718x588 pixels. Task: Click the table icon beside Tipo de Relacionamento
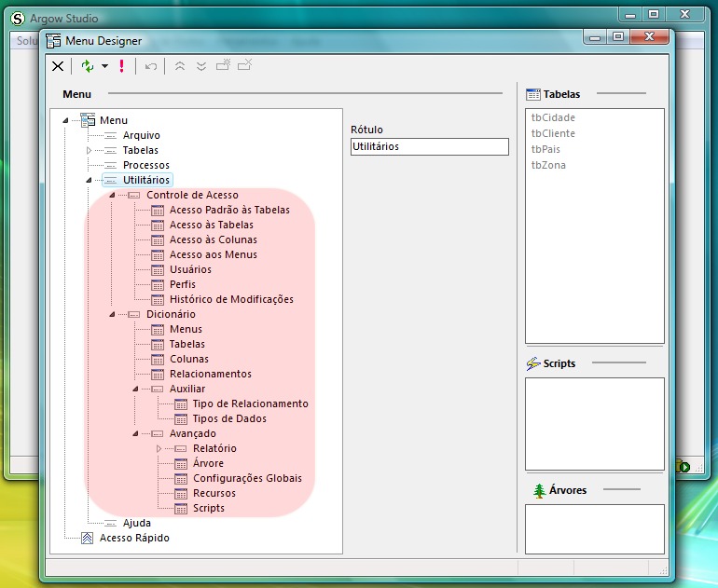[181, 404]
